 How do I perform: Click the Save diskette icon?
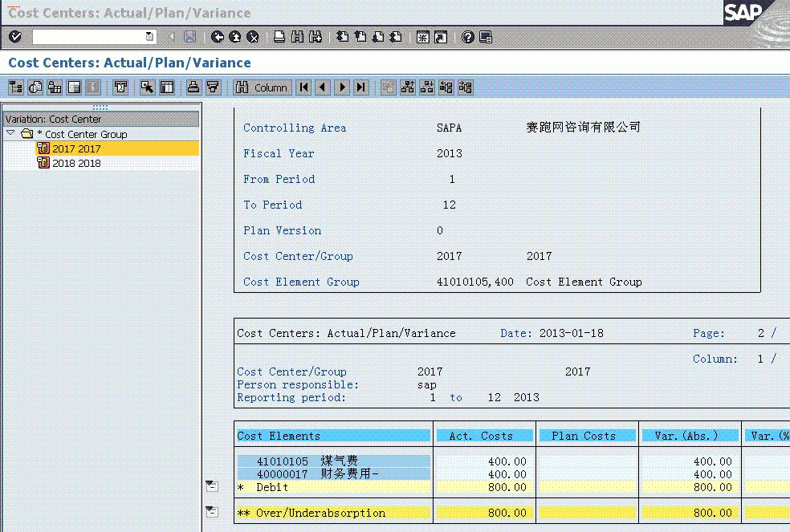pyautogui.click(x=189, y=37)
